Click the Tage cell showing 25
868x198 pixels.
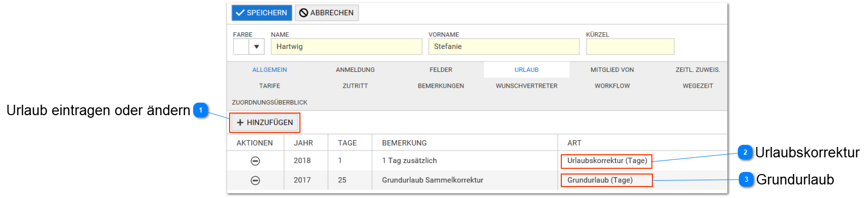coord(342,180)
